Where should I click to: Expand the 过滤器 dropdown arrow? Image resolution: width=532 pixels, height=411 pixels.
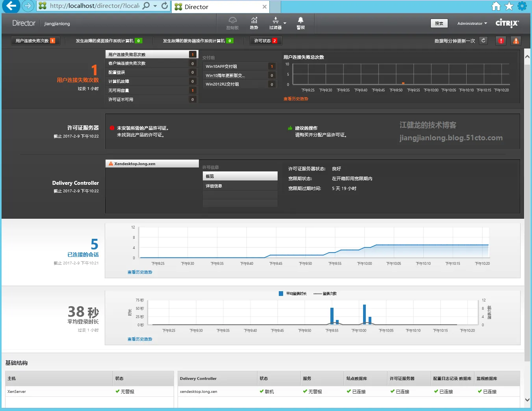pos(285,23)
